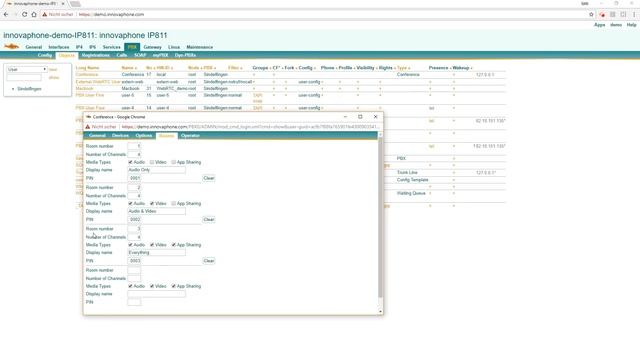Open the Dyn-PBXs sub-tab
Viewport: 640px width, 360px height.
(x=185, y=55)
